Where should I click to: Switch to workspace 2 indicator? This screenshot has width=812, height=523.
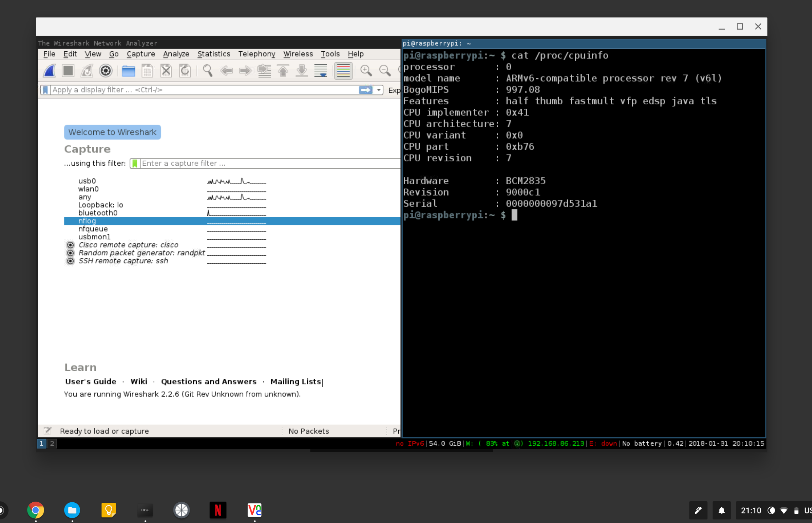[x=52, y=443]
